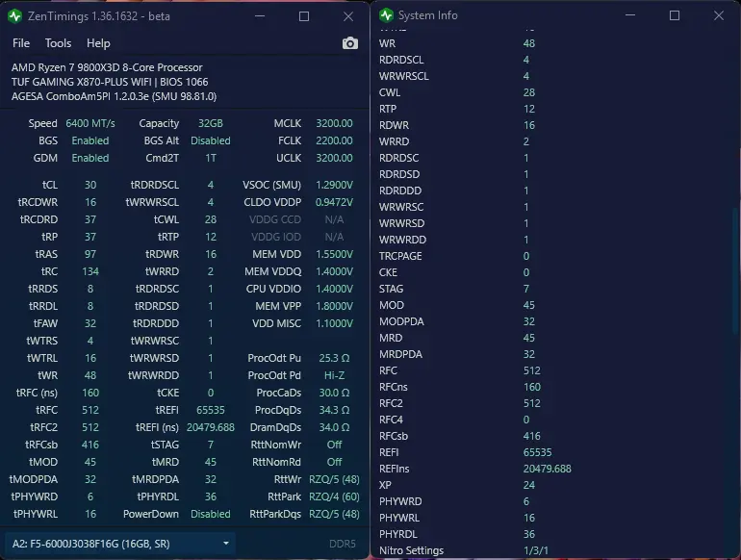
Task: Click the tREFI value 65535 in ZenTimings
Action: [x=211, y=410]
